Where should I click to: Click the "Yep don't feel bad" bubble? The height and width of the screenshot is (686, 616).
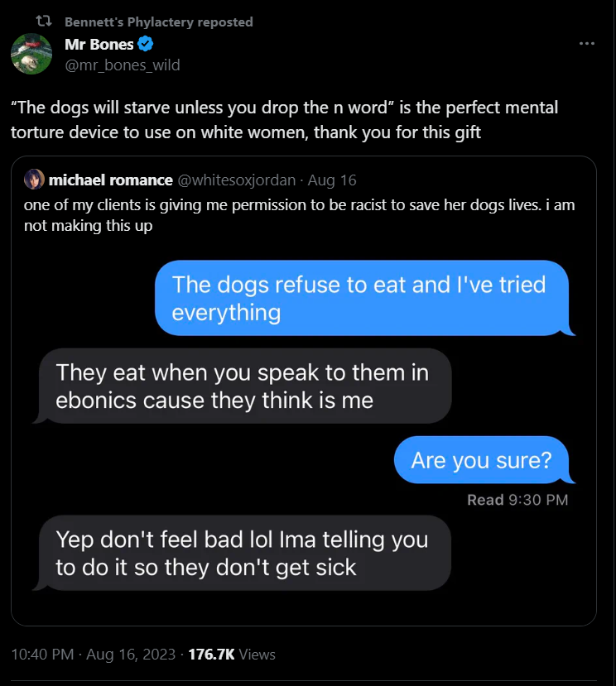(244, 553)
